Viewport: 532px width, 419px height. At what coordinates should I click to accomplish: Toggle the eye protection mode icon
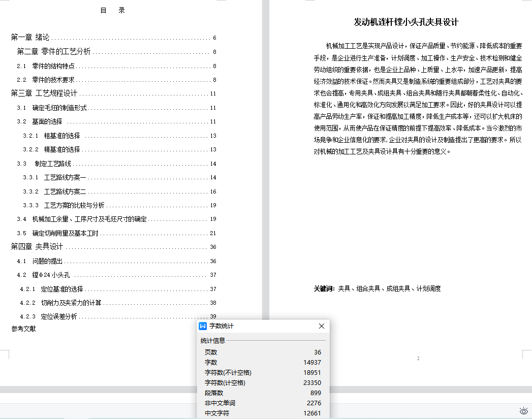(x=523, y=411)
